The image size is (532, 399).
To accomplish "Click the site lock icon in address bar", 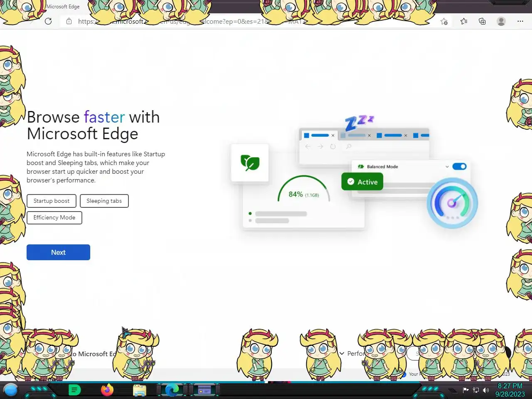I will click(69, 21).
